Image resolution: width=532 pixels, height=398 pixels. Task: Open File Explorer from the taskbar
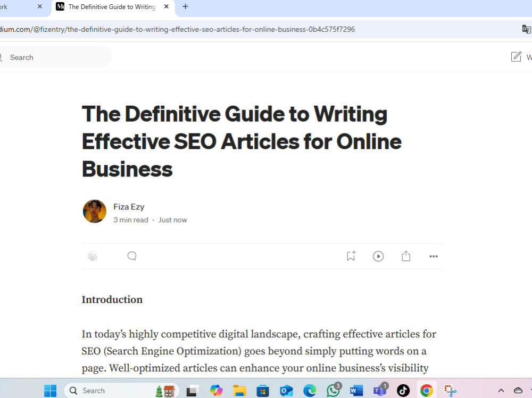point(239,391)
